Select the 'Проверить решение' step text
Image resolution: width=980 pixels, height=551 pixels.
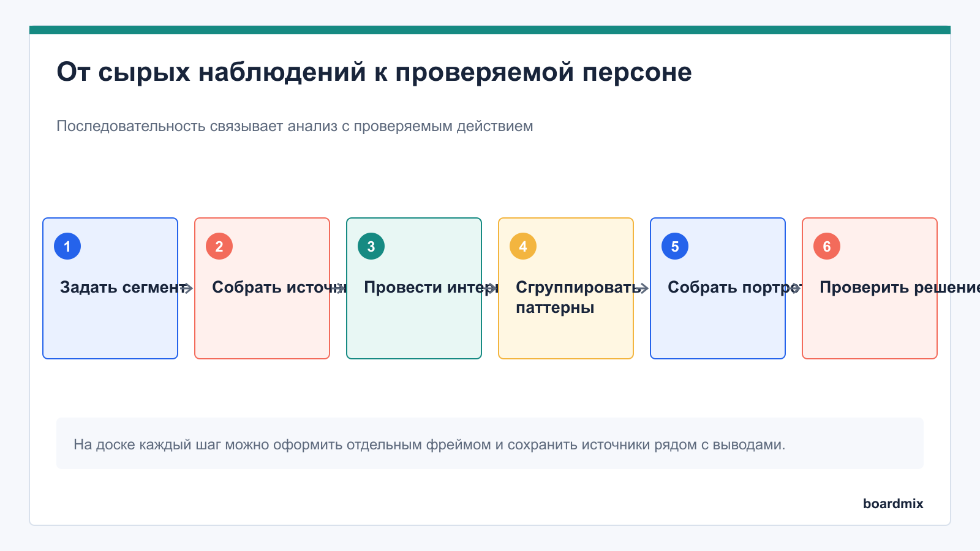pyautogui.click(x=900, y=287)
